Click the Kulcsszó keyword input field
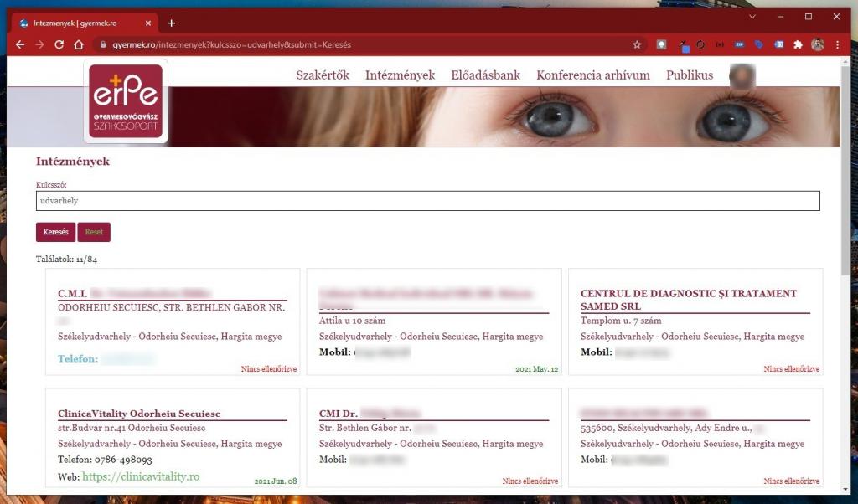Viewport: 858px width, 504px height. coord(427,201)
